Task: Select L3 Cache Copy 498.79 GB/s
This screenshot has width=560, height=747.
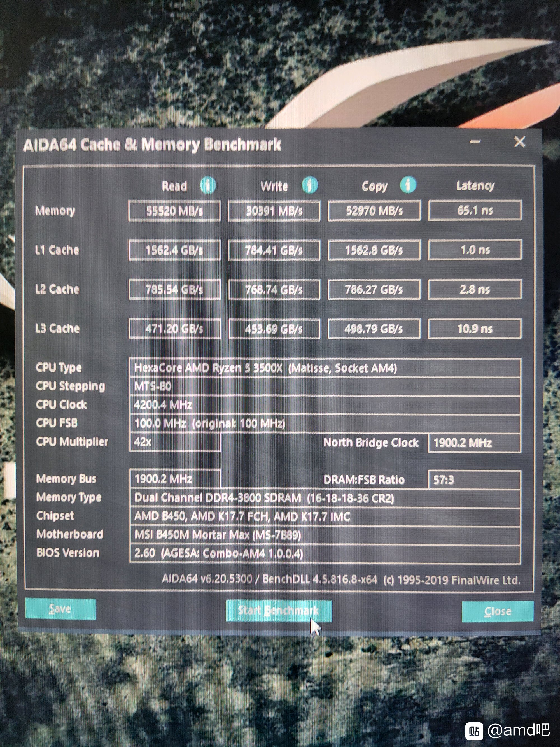Action: pyautogui.click(x=374, y=329)
